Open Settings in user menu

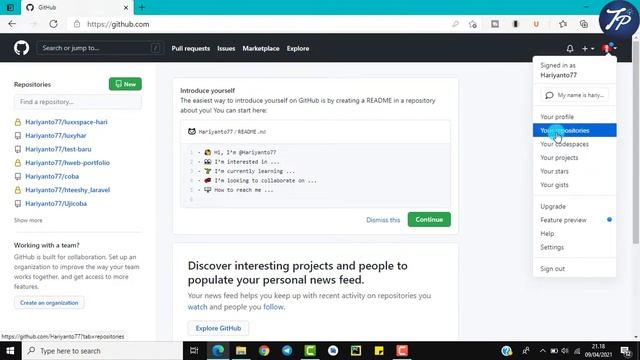[x=574, y=247]
